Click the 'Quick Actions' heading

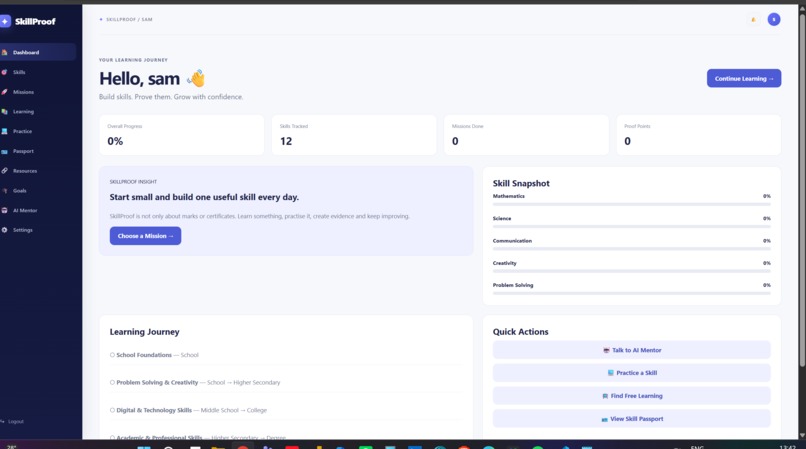(x=520, y=332)
